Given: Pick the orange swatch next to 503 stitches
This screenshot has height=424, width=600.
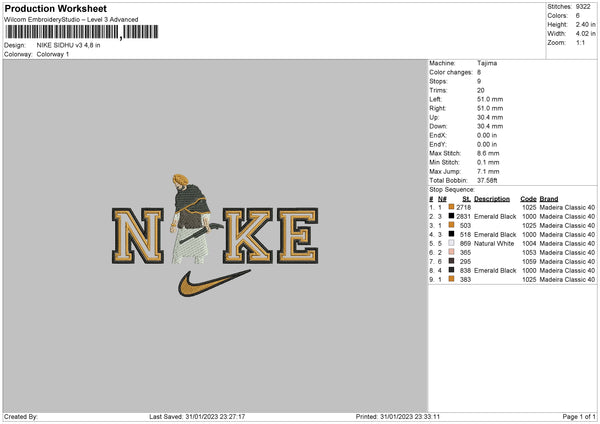Looking at the screenshot, I should 451,225.
